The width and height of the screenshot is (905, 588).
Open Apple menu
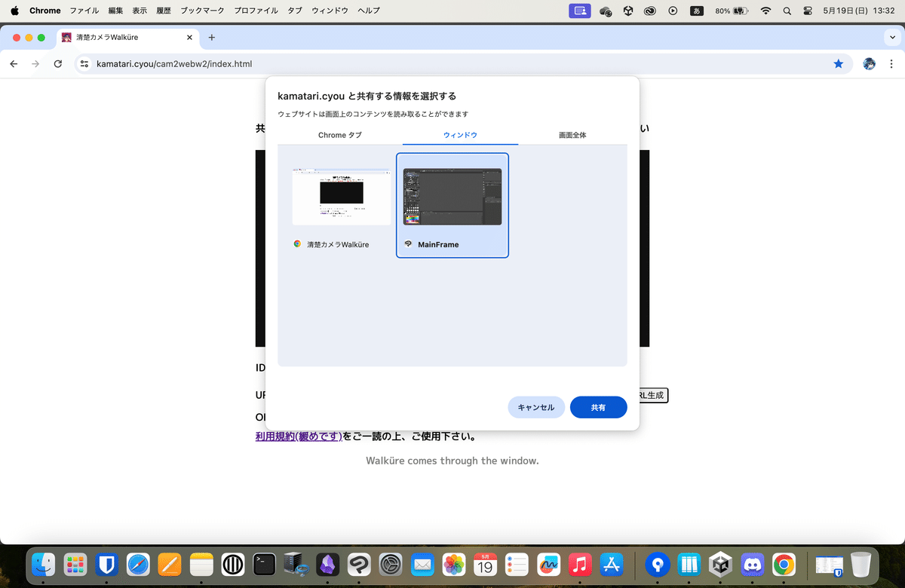[14, 11]
